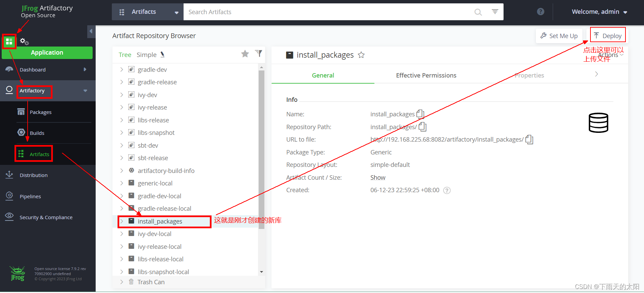Click the JFrog Artifactory logo
The width and height of the screenshot is (644, 293).
(47, 11)
